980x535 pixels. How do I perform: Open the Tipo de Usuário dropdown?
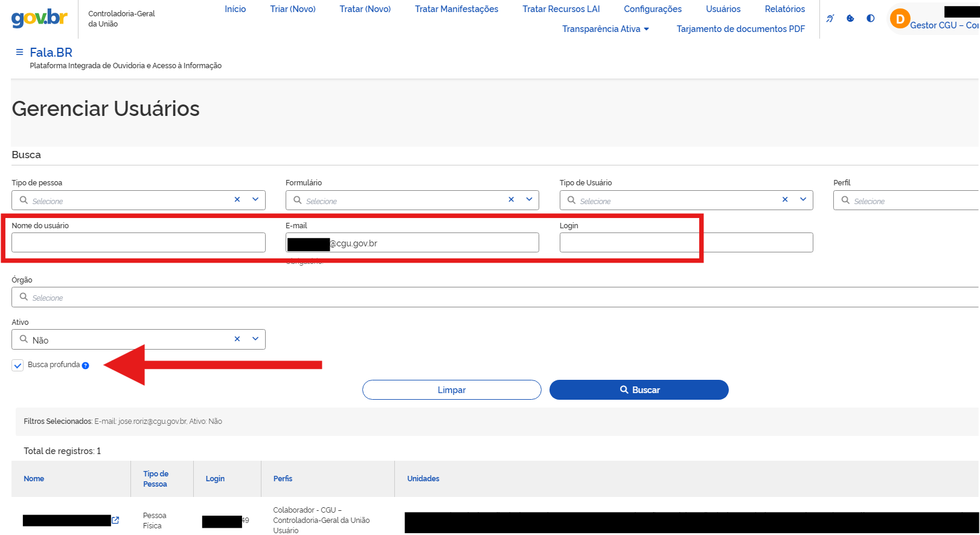[803, 199]
